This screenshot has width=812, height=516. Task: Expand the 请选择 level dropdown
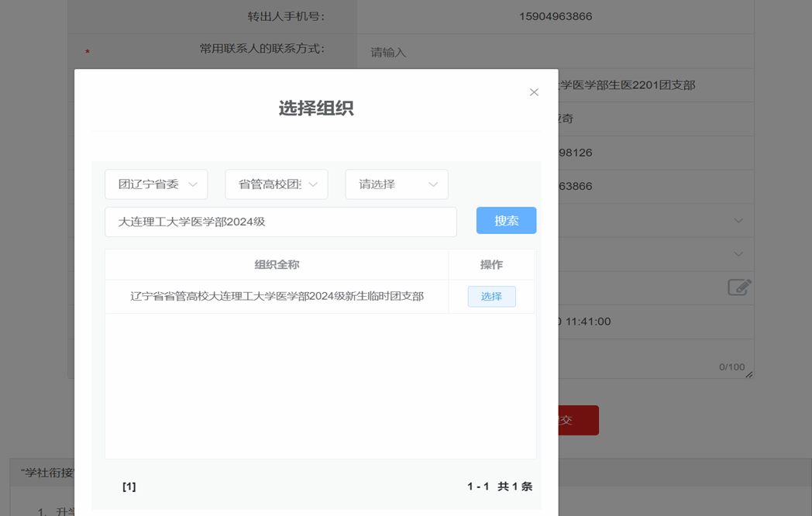click(x=397, y=184)
